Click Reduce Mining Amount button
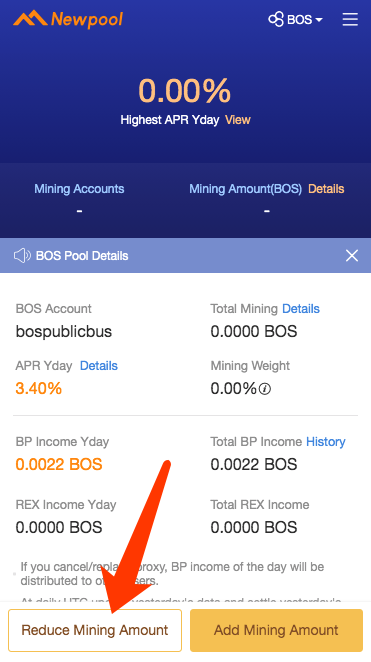Viewport: 371px width, 662px height. pos(95,630)
